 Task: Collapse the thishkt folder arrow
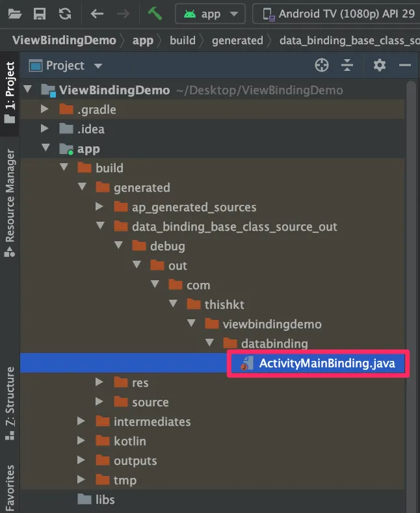[x=174, y=304]
